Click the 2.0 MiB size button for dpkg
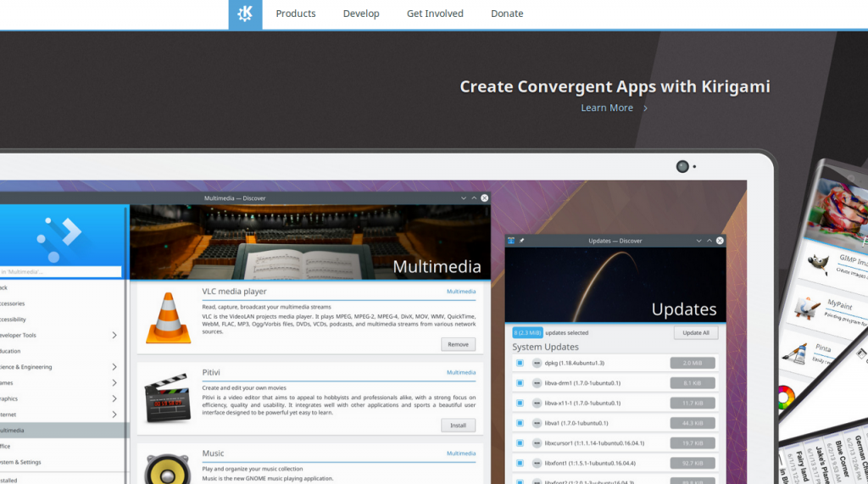 coord(693,364)
